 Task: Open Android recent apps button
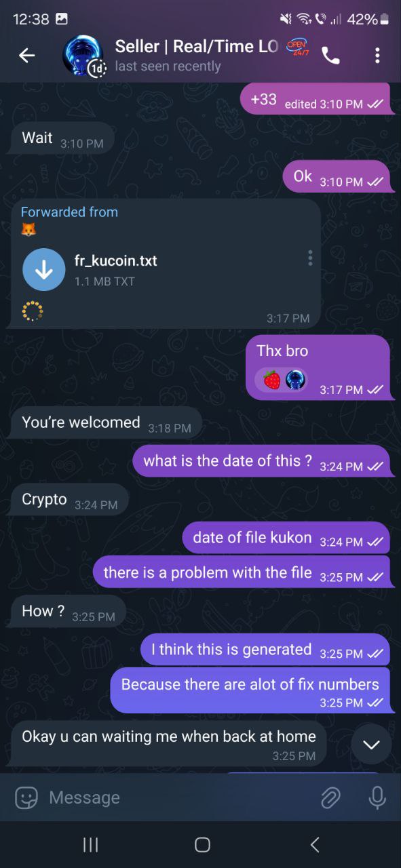tap(90, 844)
